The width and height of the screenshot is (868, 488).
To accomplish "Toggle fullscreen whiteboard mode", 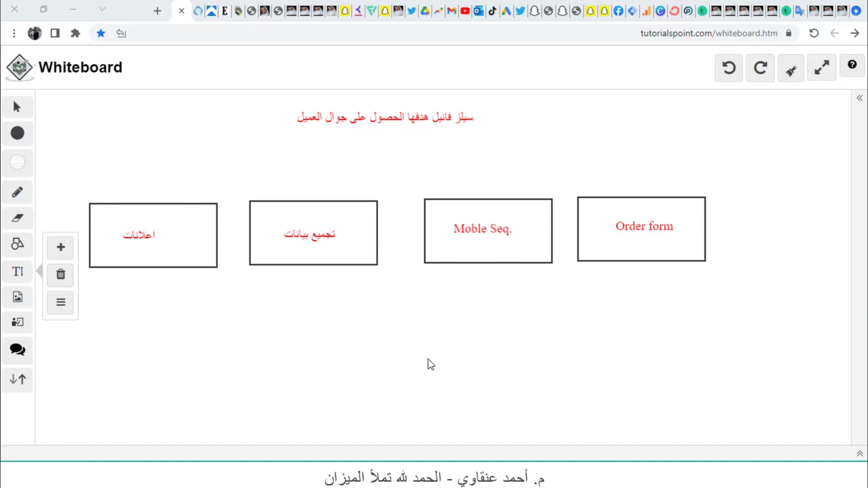I will coord(822,68).
